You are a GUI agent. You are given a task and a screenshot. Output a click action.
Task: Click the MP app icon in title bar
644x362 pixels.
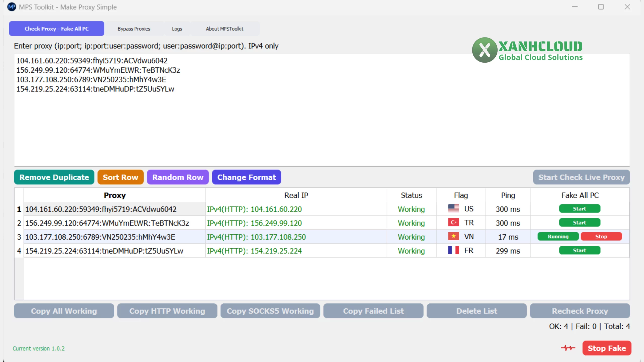pyautogui.click(x=12, y=7)
